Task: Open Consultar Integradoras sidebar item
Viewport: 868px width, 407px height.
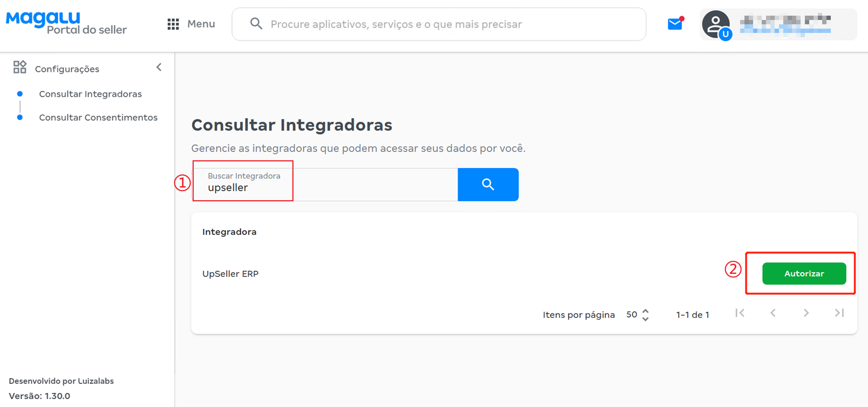Action: [x=91, y=94]
